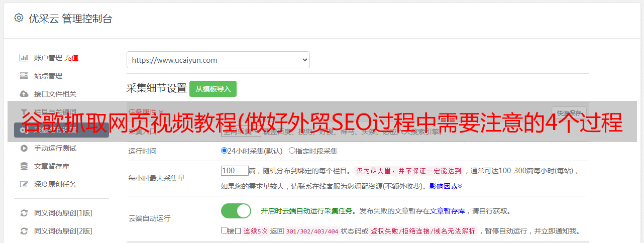This screenshot has height=243, width=644.
Task: Open 账户管理 in the sidebar
Action: tap(48, 58)
